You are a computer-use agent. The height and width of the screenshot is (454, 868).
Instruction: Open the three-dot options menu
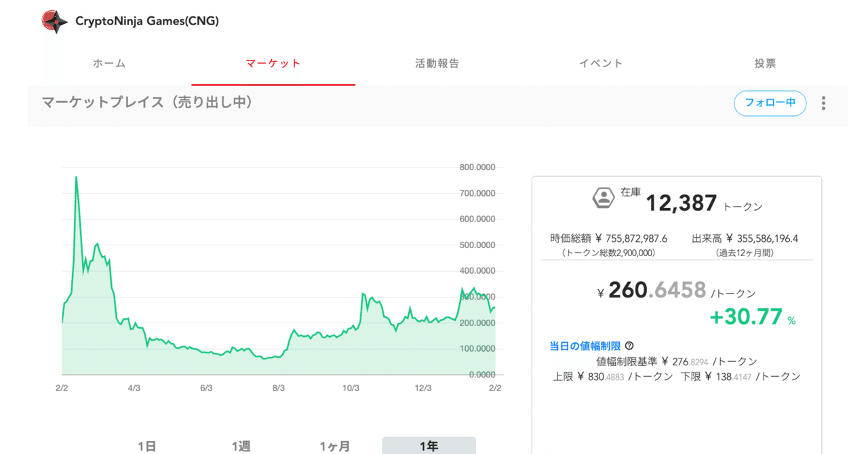[823, 103]
